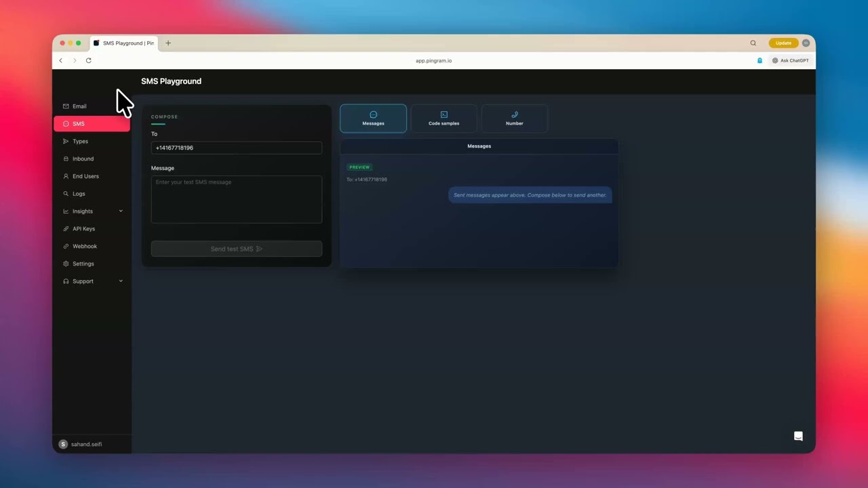
Task: Open the Types sidebar item
Action: (x=92, y=142)
